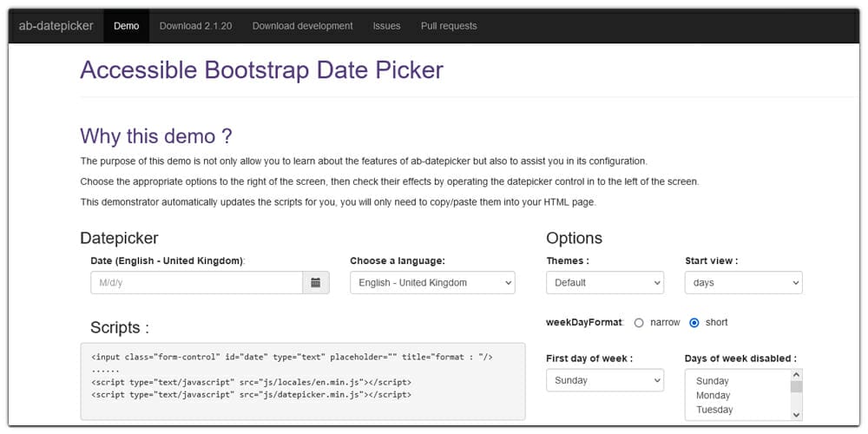The width and height of the screenshot is (868, 434).
Task: Click the scroll-down arrow of the disabled days list
Action: (x=796, y=415)
